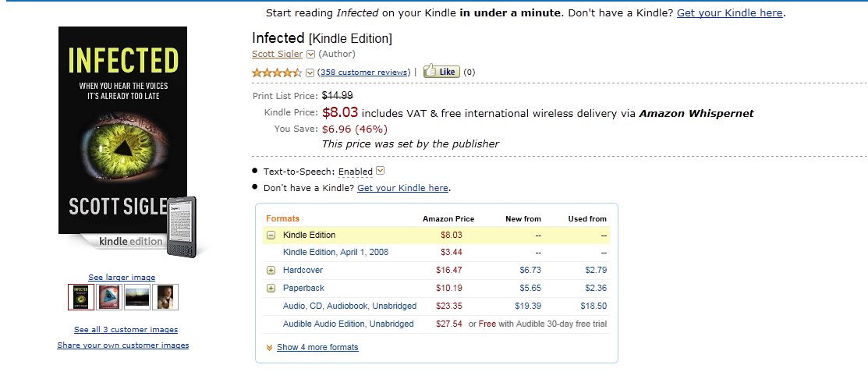Click Show 4 more formats link
This screenshot has width=868, height=379.
coord(317,348)
